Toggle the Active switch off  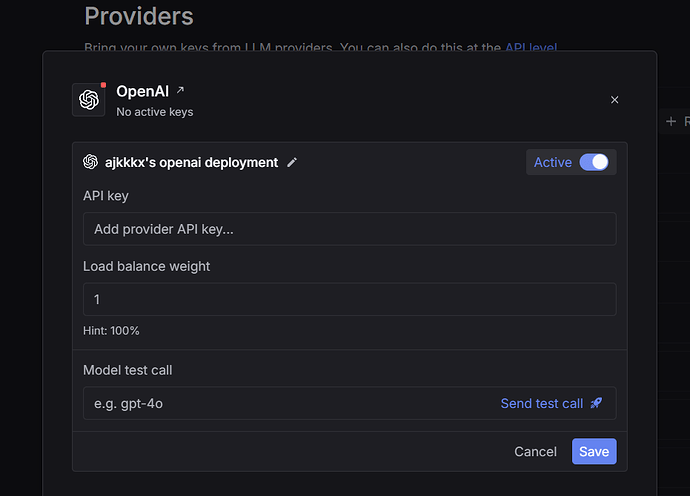[594, 162]
